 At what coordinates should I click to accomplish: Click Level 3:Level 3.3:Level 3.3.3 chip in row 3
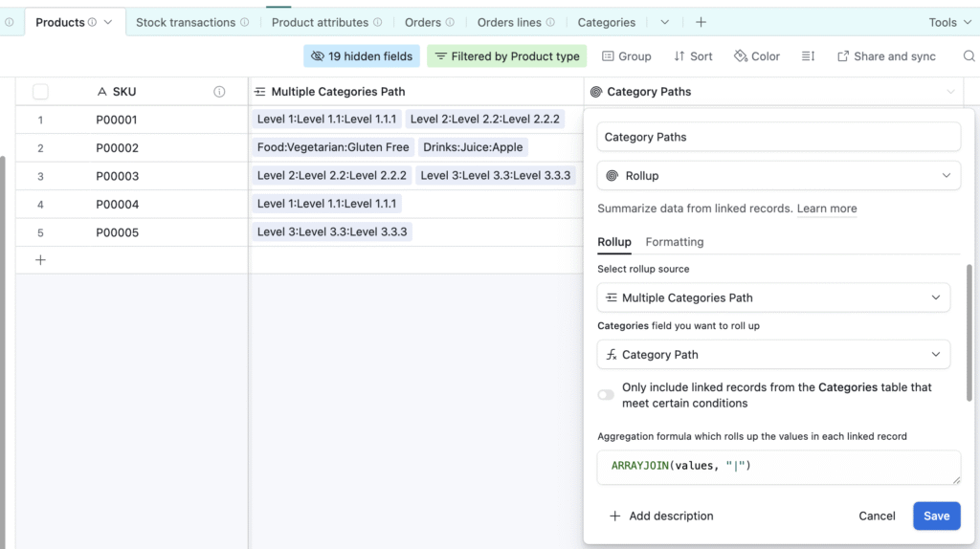[x=496, y=175]
